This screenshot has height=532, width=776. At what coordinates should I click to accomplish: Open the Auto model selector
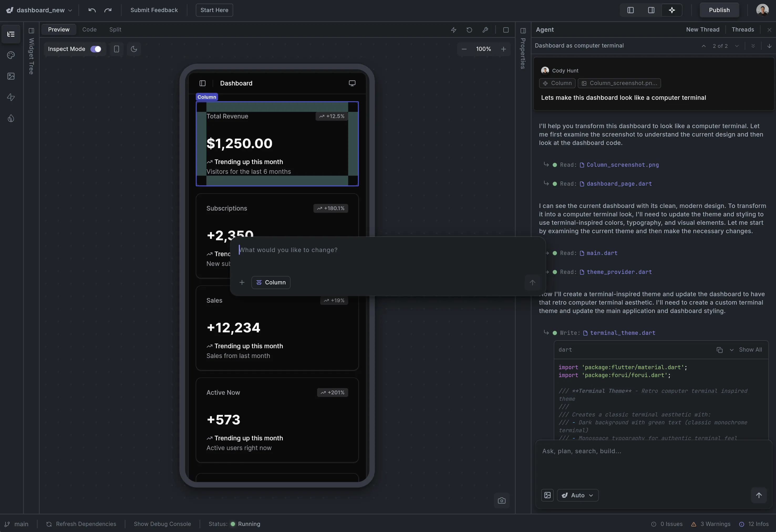pyautogui.click(x=577, y=495)
